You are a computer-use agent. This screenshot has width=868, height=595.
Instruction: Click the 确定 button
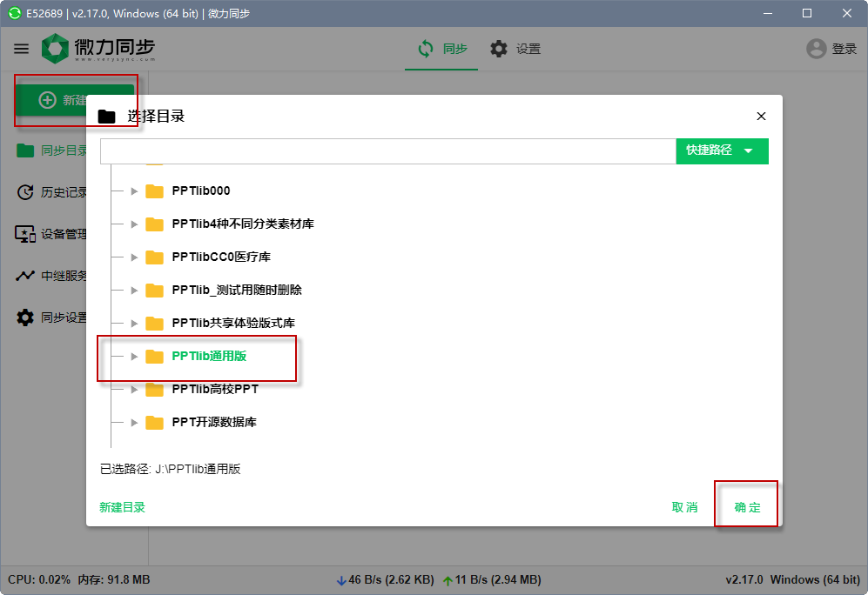click(747, 507)
